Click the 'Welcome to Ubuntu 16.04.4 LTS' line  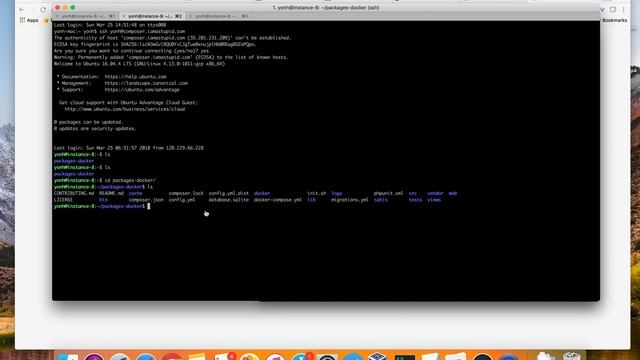(139, 64)
